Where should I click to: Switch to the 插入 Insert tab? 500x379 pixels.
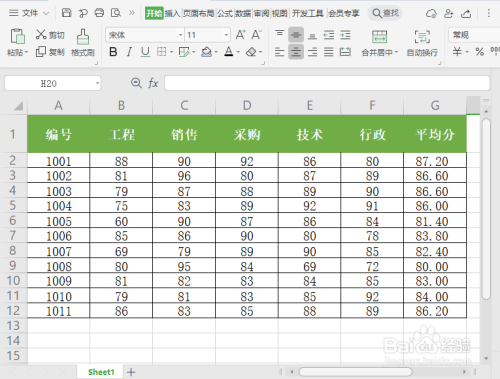172,13
